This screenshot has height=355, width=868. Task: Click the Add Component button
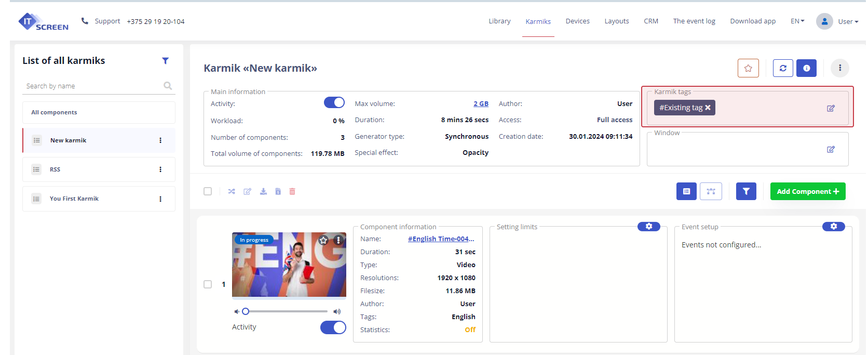[807, 191]
